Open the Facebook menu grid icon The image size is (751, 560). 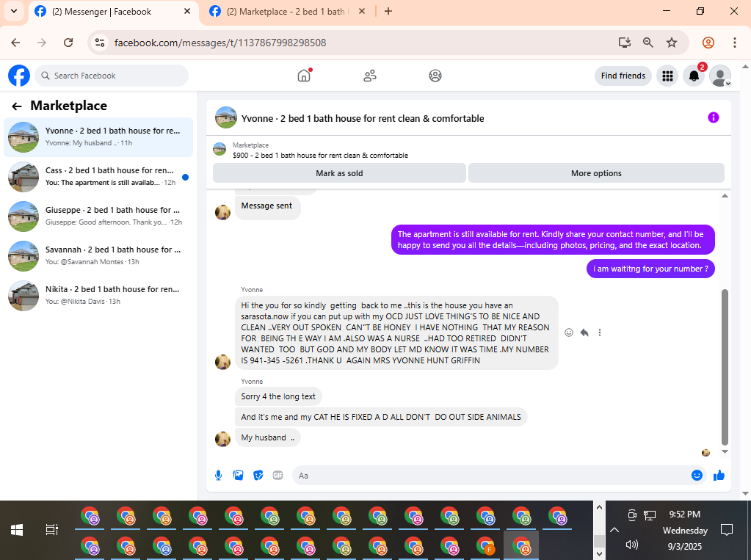(667, 76)
